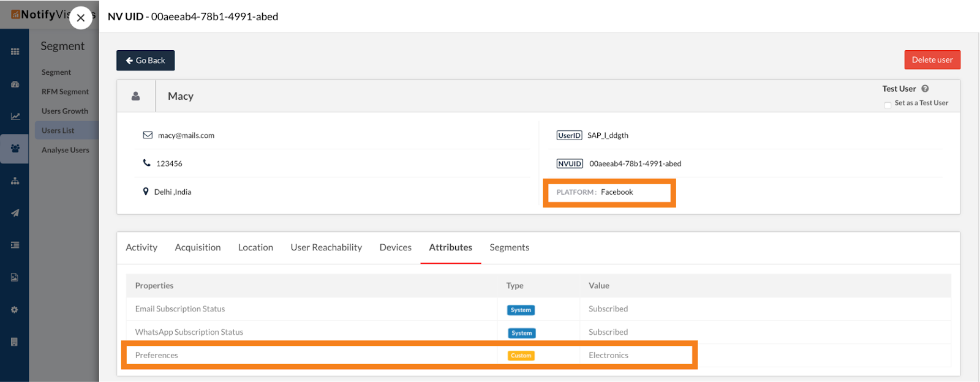The width and height of the screenshot is (980, 382).
Task: Click the grid apps icon in sidebar
Action: click(15, 52)
